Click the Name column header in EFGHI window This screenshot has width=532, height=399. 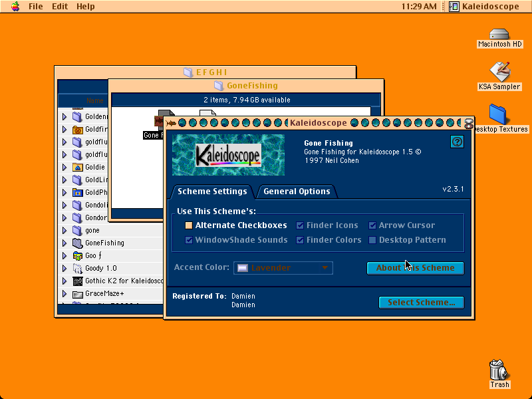pyautogui.click(x=94, y=100)
